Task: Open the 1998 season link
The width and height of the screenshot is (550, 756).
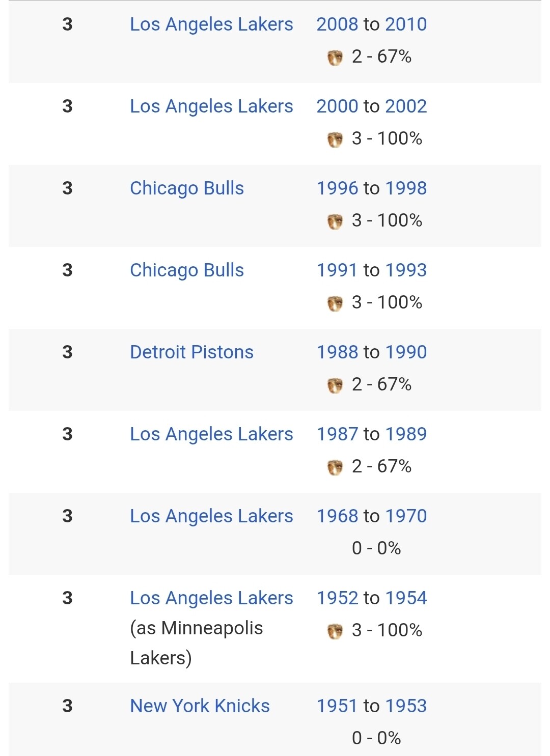Action: pyautogui.click(x=406, y=188)
